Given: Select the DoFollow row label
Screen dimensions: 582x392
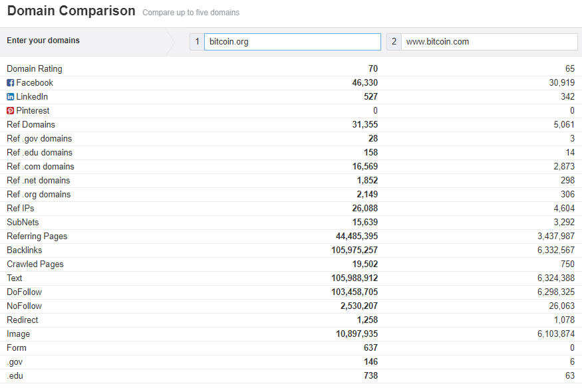Looking at the screenshot, I should pos(24,292).
